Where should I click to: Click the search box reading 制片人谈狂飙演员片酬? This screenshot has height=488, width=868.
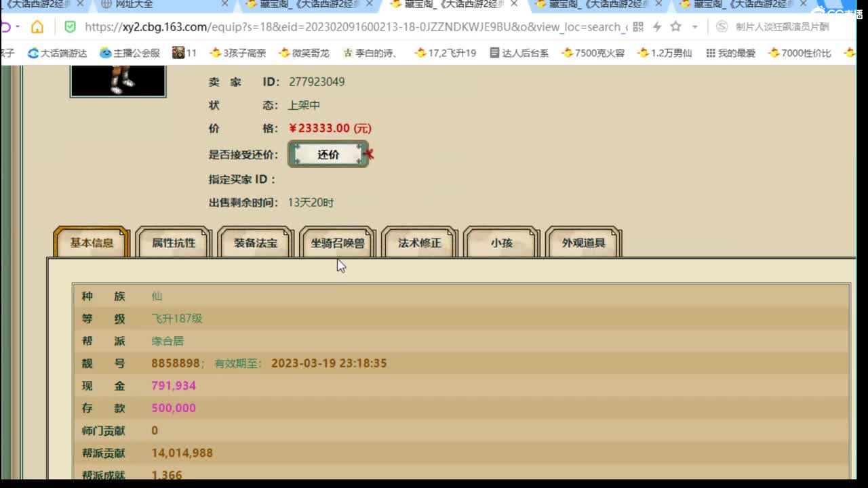click(x=782, y=27)
